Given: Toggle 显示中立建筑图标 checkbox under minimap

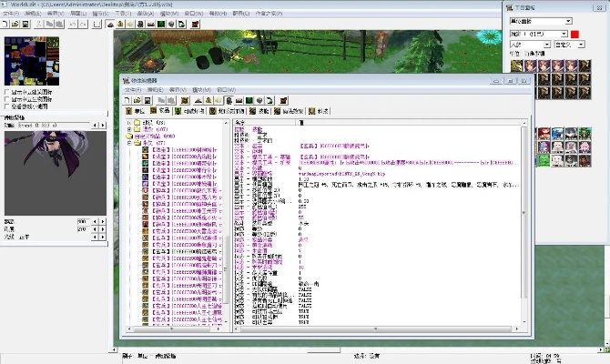Looking at the screenshot, I should pos(7,92).
